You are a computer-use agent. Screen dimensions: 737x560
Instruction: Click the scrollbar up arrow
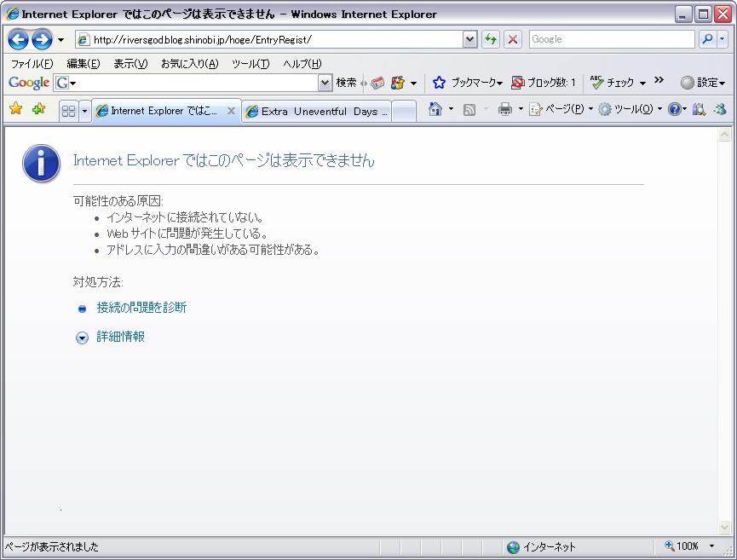(x=724, y=135)
